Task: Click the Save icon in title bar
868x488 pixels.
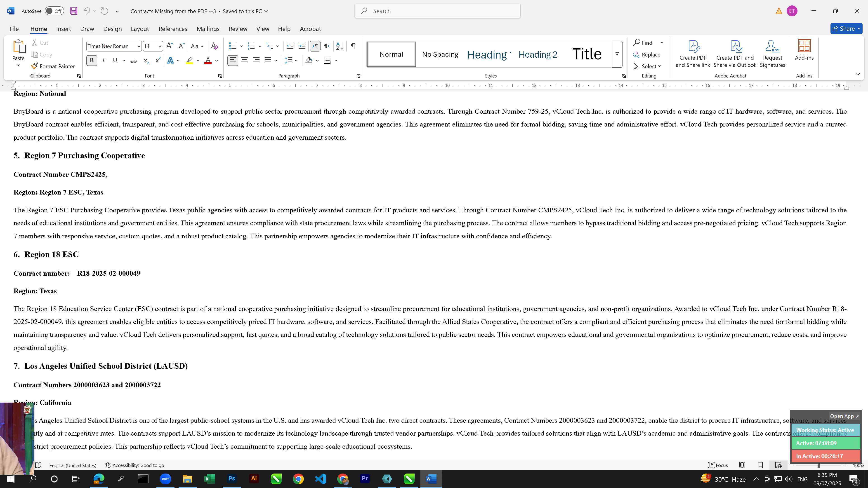Action: [73, 11]
